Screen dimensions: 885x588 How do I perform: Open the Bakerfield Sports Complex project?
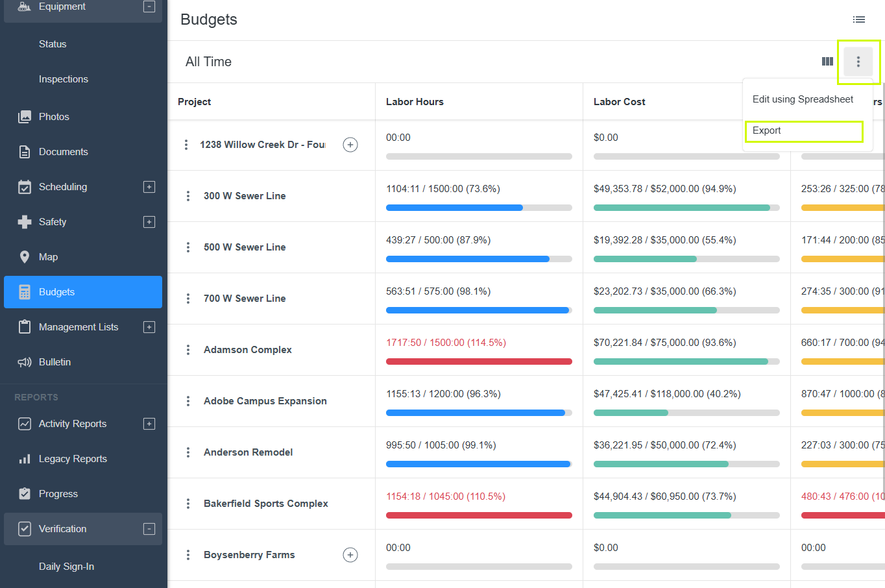(266, 504)
